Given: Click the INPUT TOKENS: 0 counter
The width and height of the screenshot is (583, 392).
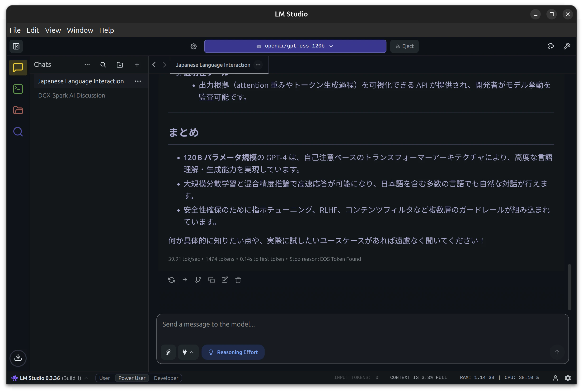Looking at the screenshot, I should point(356,378).
